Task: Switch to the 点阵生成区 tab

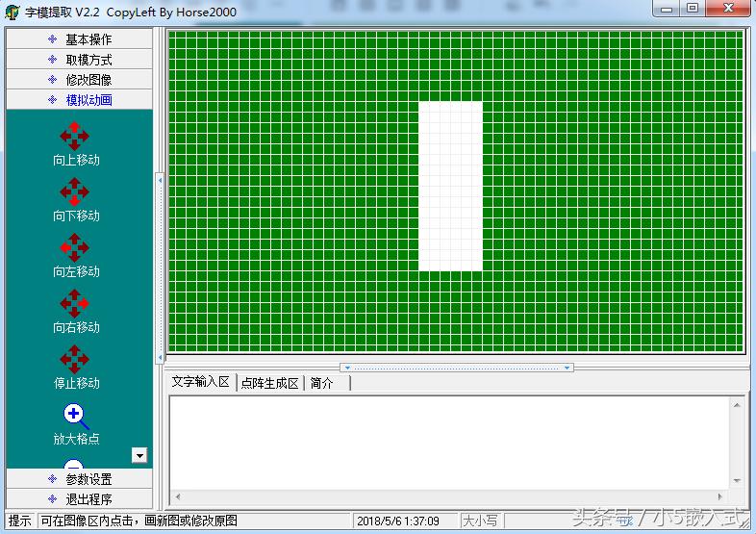Action: (269, 383)
